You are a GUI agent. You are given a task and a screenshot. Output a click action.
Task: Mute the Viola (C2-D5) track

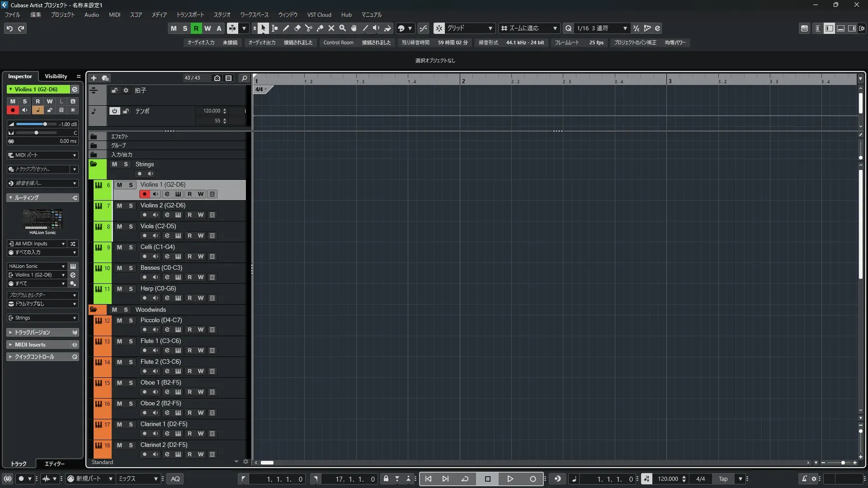pyautogui.click(x=119, y=226)
